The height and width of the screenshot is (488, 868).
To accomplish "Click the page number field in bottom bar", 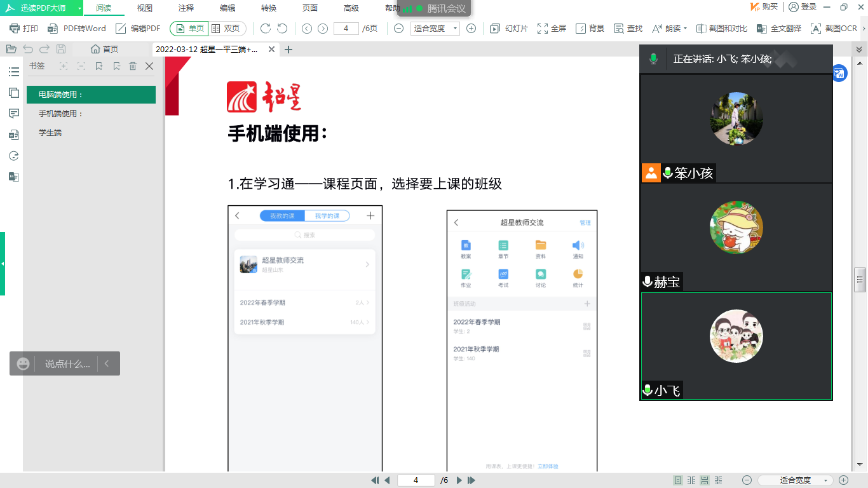I will point(416,480).
